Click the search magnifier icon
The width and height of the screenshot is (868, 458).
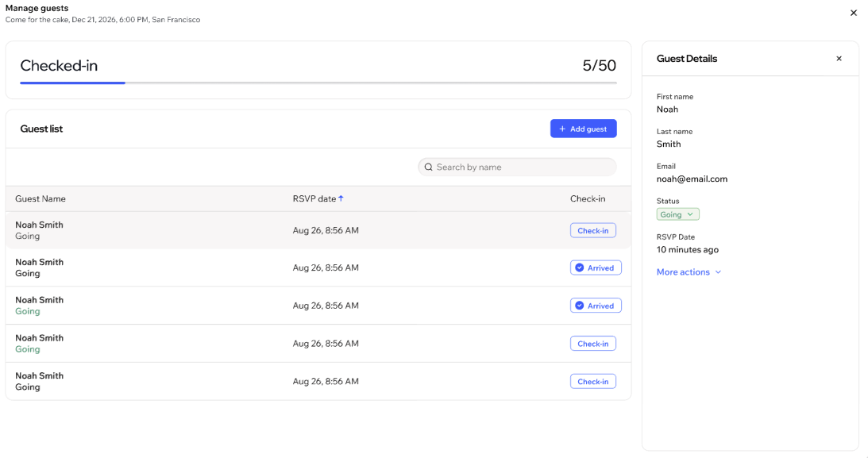click(x=429, y=167)
